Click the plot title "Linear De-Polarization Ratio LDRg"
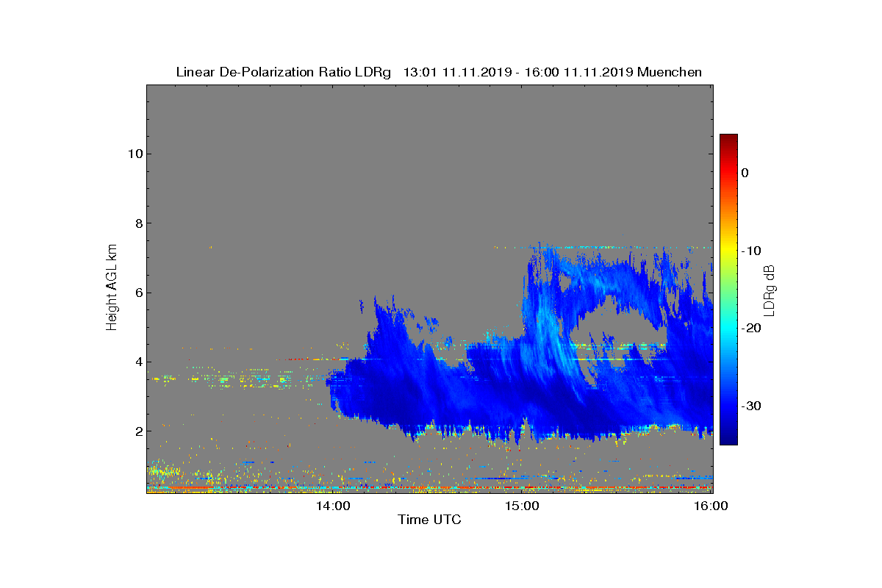Screen dimensions: 882x588 click(x=284, y=72)
